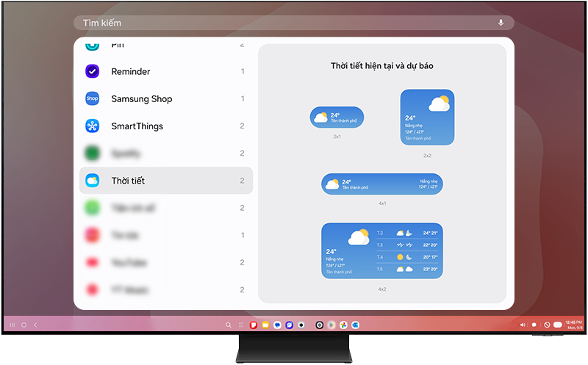This screenshot has width=588, height=365.
Task: Click the recents button in navigation bar
Action: 12,325
